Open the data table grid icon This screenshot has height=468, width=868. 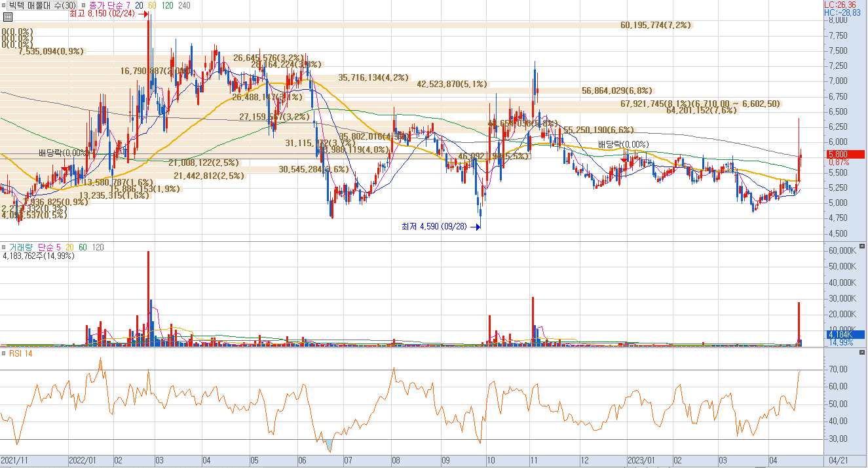[x=7, y=17]
